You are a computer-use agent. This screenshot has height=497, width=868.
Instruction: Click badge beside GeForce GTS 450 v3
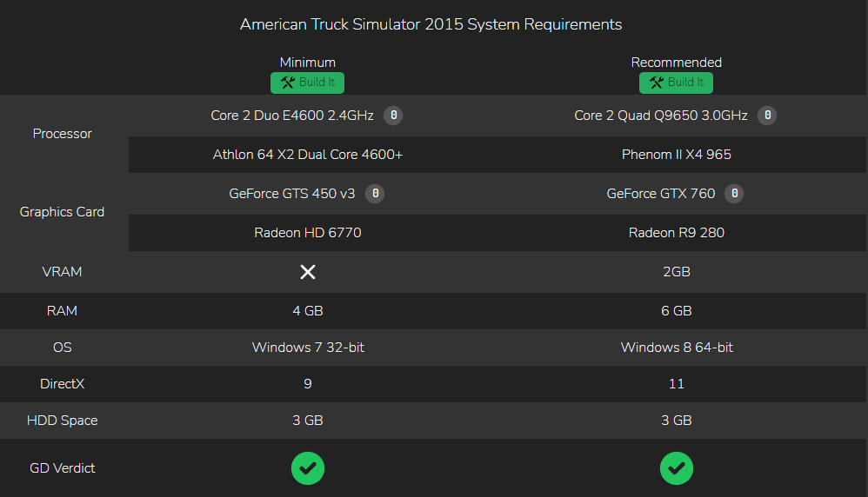pyautogui.click(x=375, y=194)
